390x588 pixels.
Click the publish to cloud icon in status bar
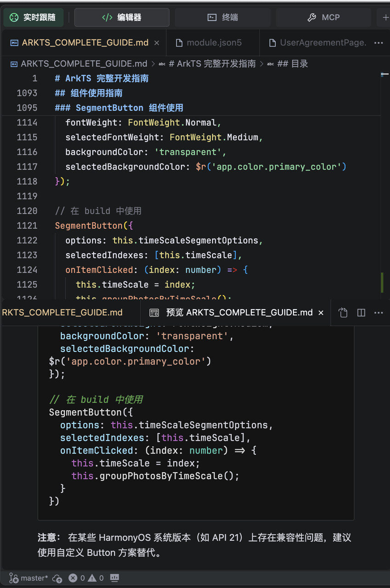pos(57,578)
